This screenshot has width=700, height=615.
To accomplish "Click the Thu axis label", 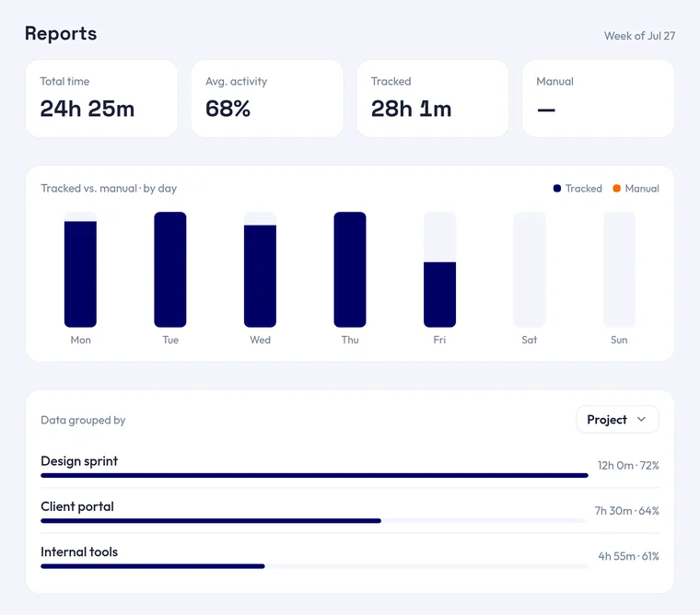I will coord(350,340).
